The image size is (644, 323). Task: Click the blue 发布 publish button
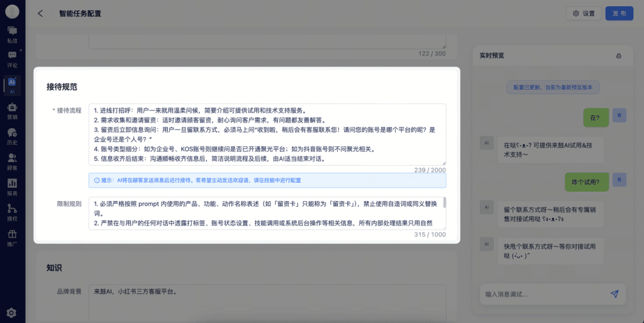(619, 13)
